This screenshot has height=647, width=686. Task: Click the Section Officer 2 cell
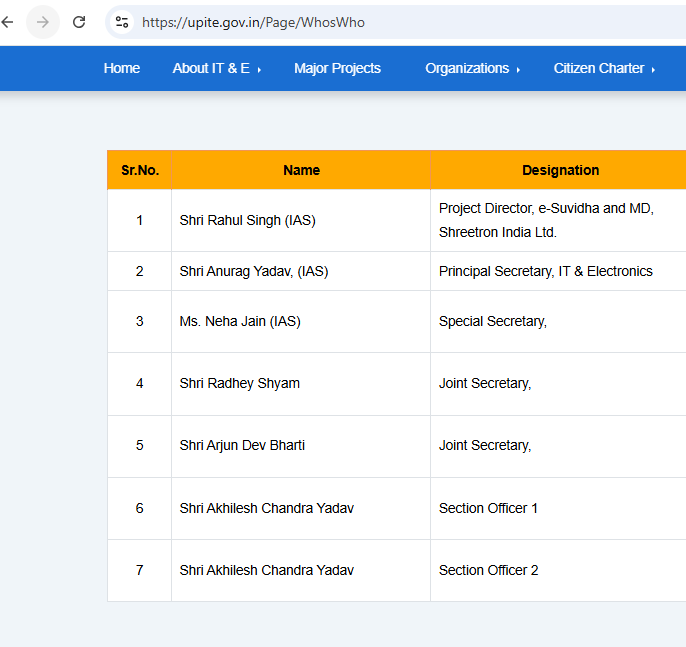[x=558, y=570]
